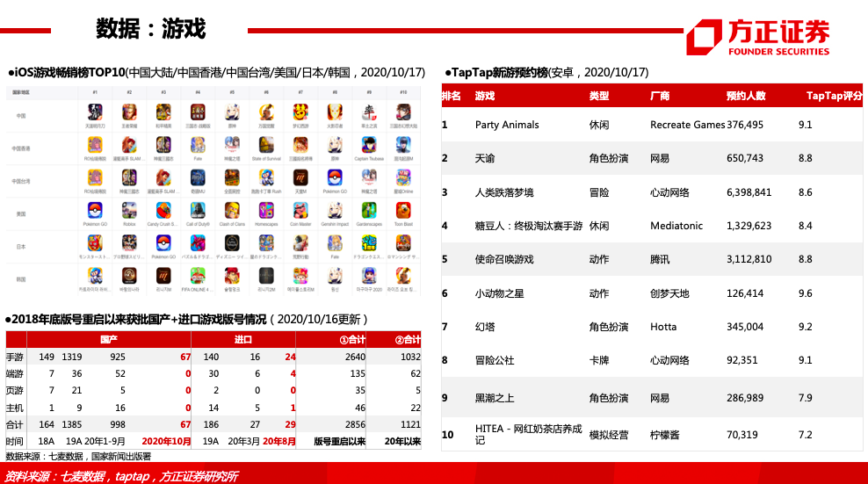Select the 率土之滨 game icon
Viewport: 868px width, 484px height.
click(369, 112)
